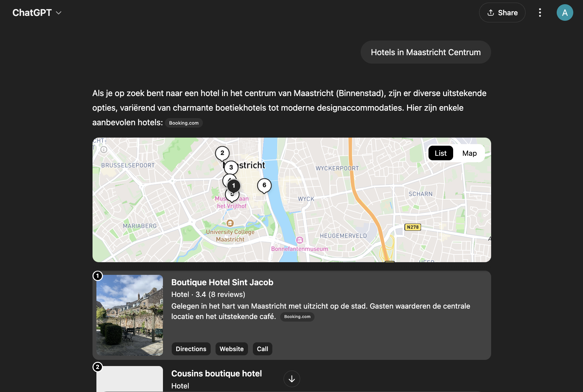Click the map info icon
Image resolution: width=583 pixels, height=392 pixels.
tap(104, 150)
